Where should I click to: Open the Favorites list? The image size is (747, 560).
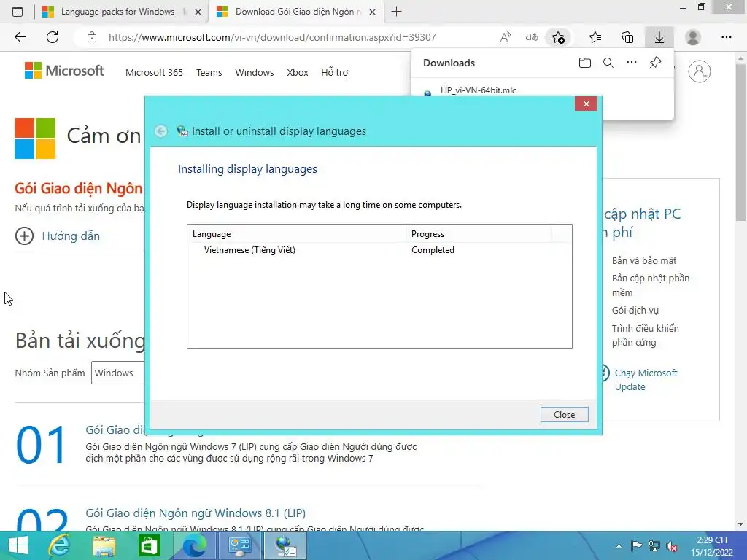(x=595, y=37)
